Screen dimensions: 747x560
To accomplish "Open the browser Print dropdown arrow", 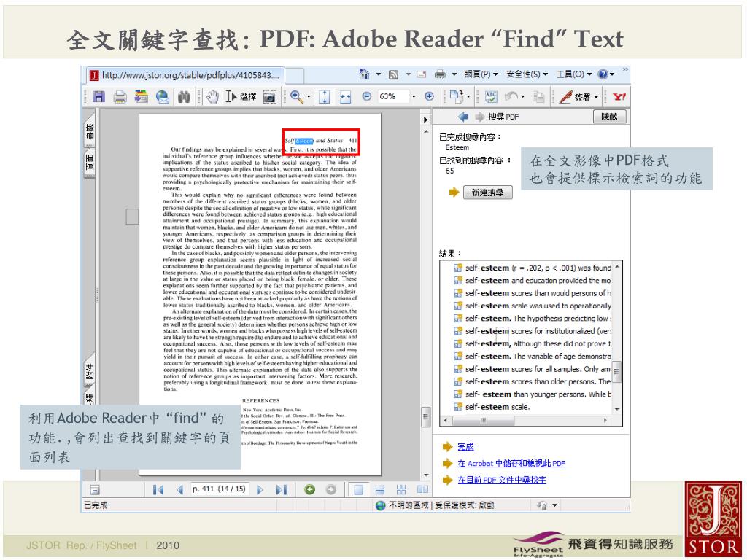I will (x=454, y=74).
